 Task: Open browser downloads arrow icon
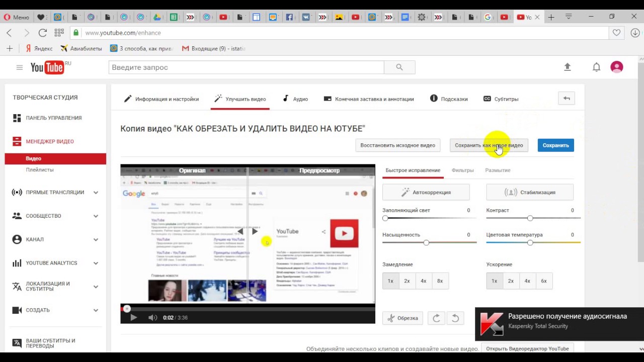pos(635,33)
